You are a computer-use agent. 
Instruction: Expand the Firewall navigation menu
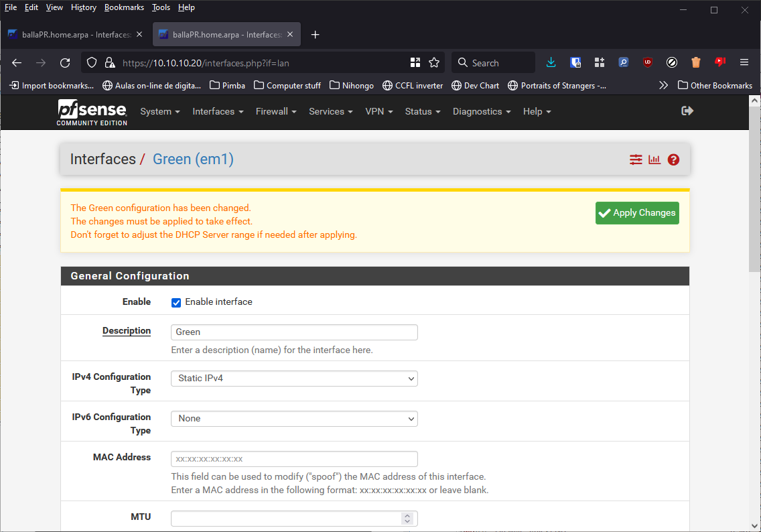(275, 112)
